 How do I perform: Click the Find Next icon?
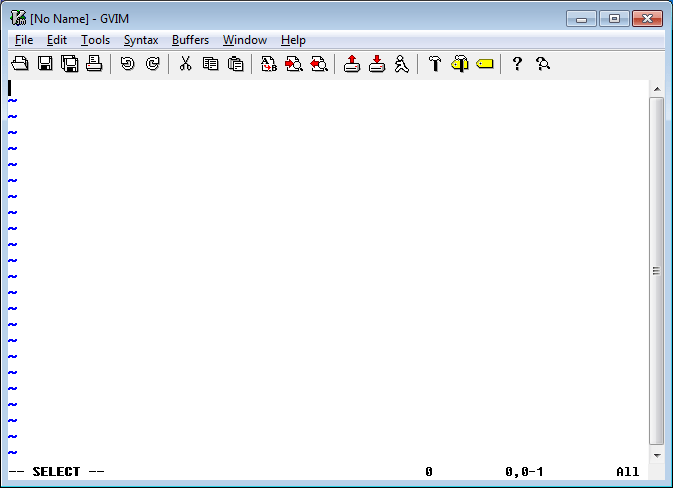click(294, 64)
